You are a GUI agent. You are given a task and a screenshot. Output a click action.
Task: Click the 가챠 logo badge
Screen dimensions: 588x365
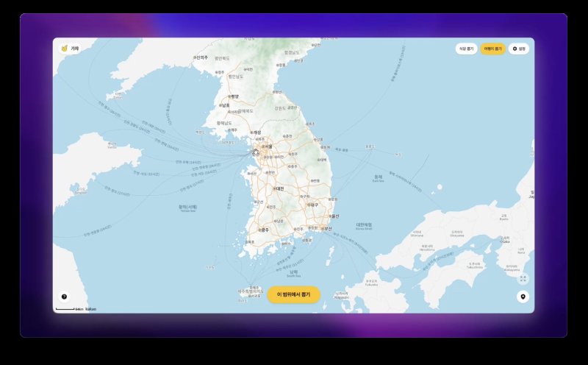pos(70,49)
